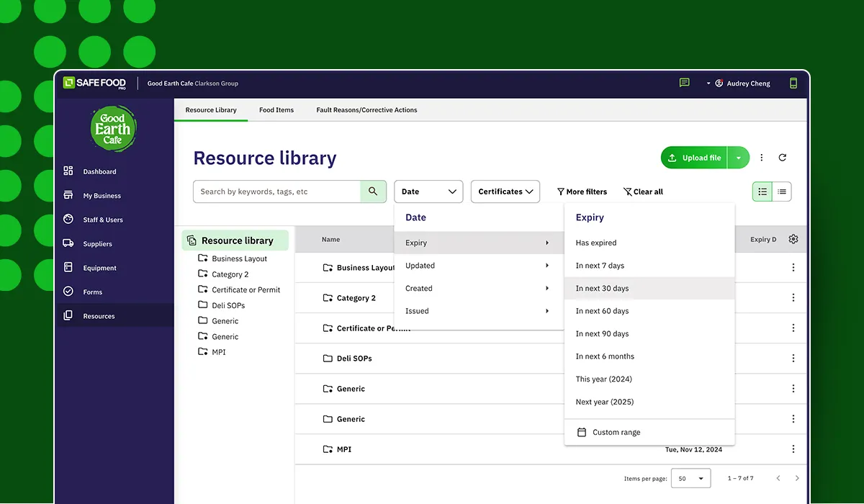864x504 pixels.
Task: Switch to the Food Items tab
Action: [x=276, y=110]
